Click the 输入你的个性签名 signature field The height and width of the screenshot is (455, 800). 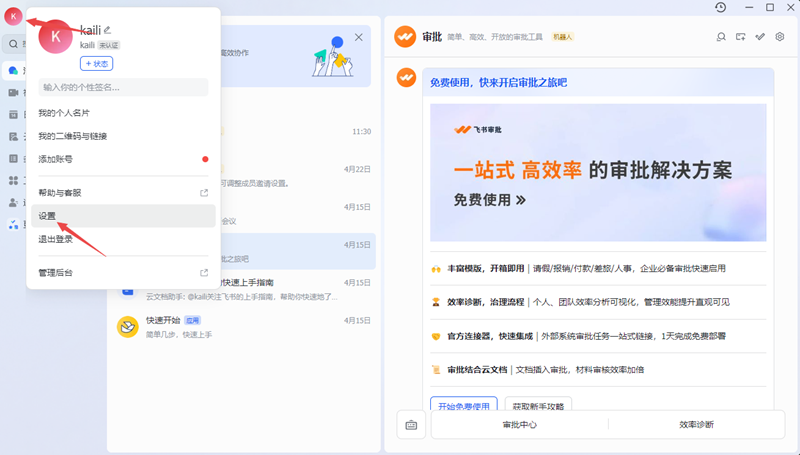point(123,87)
